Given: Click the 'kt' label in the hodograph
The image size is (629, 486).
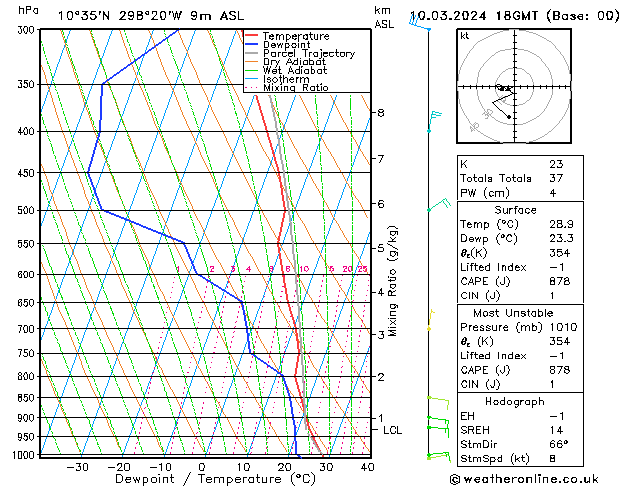Looking at the screenshot, I should pos(465,36).
